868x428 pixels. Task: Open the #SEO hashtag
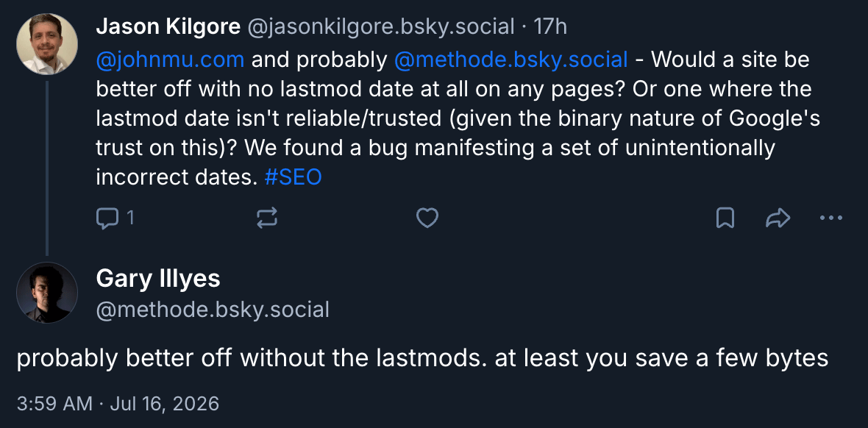point(294,177)
